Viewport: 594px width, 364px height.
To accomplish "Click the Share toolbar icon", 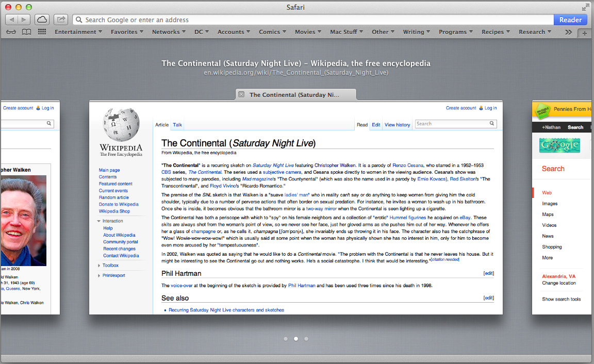I will (61, 20).
